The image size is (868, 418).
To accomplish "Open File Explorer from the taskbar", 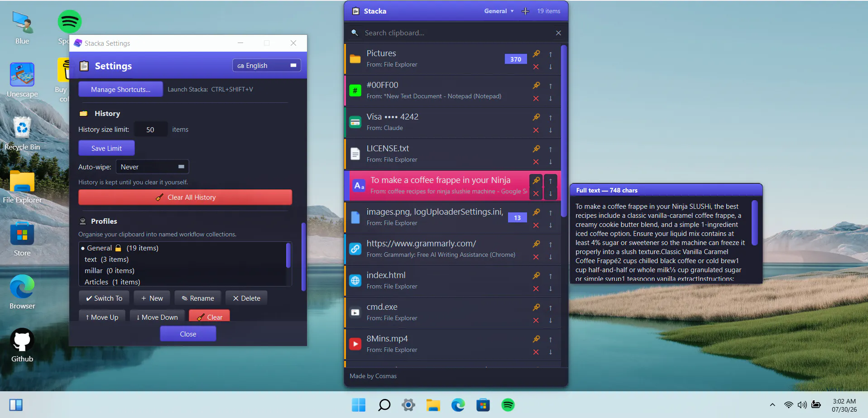I will pyautogui.click(x=433, y=405).
